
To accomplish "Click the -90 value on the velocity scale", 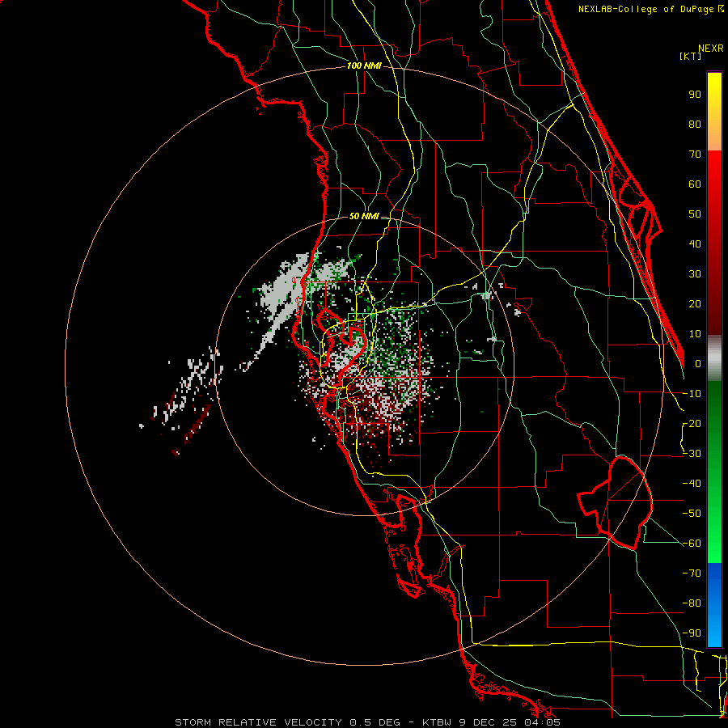I will point(692,633).
